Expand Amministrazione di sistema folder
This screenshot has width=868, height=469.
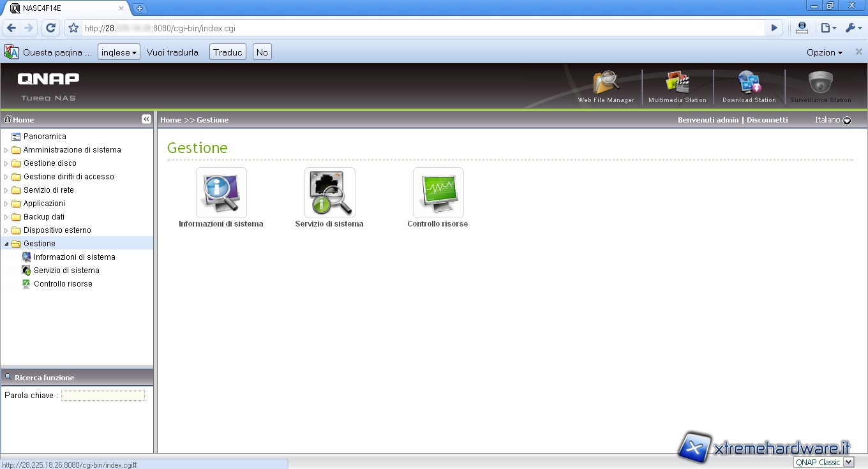pos(6,150)
